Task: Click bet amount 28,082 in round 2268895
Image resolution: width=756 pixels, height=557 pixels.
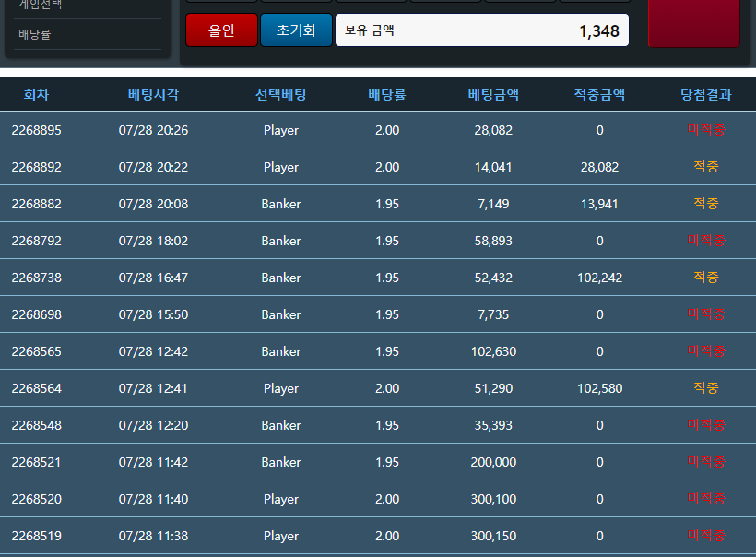Action: point(493,130)
